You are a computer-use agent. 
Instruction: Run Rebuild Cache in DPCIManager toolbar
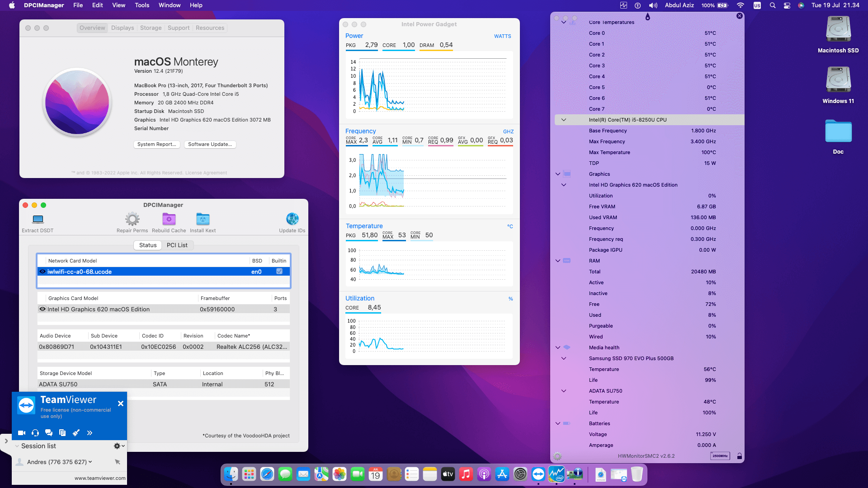[x=169, y=219]
